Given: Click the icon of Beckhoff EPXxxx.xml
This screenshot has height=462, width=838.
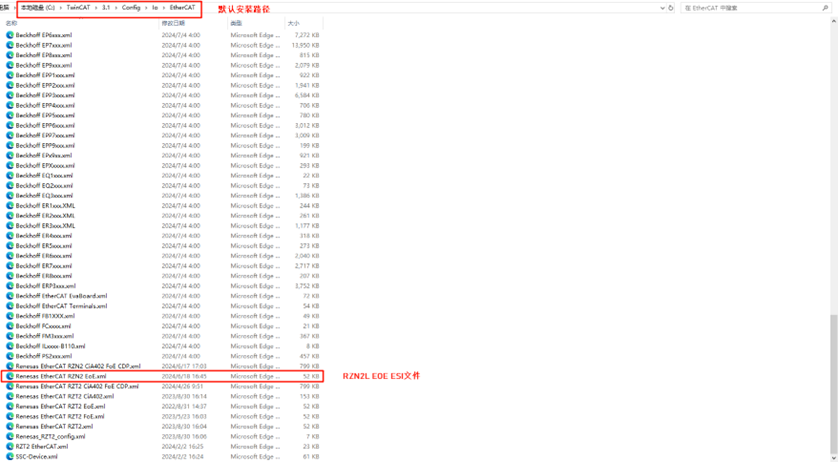Looking at the screenshot, I should point(10,165).
